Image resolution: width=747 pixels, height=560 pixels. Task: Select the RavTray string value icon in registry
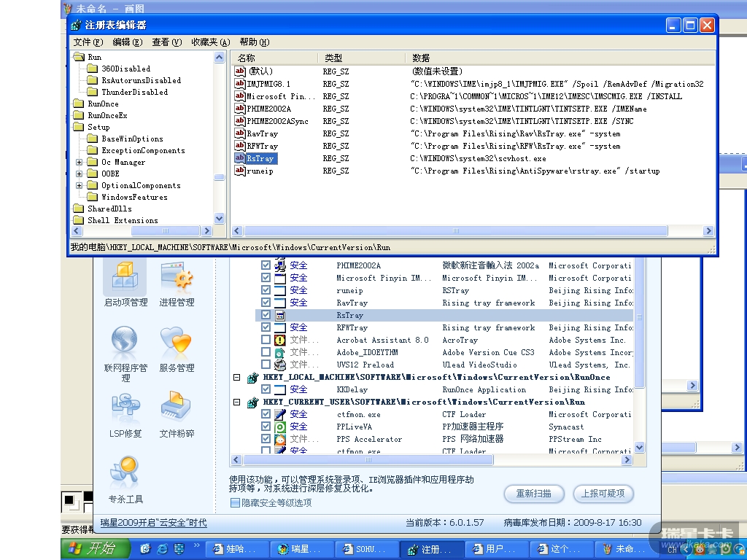(x=239, y=133)
